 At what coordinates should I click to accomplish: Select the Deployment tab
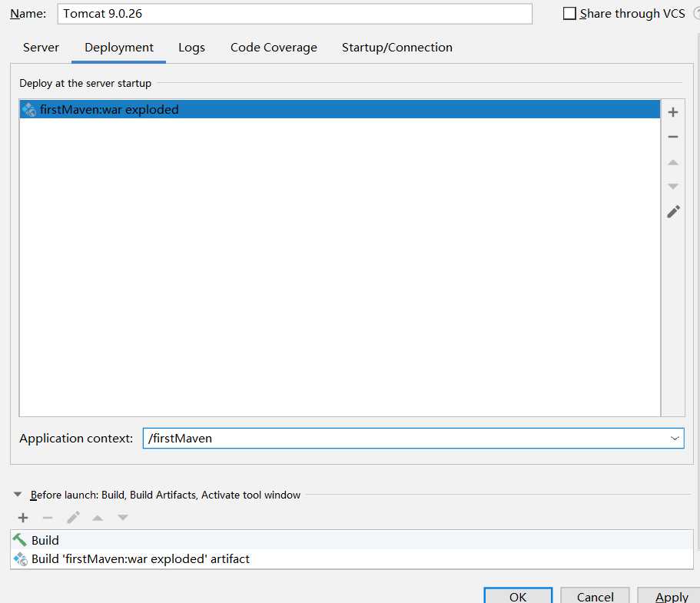tap(119, 48)
